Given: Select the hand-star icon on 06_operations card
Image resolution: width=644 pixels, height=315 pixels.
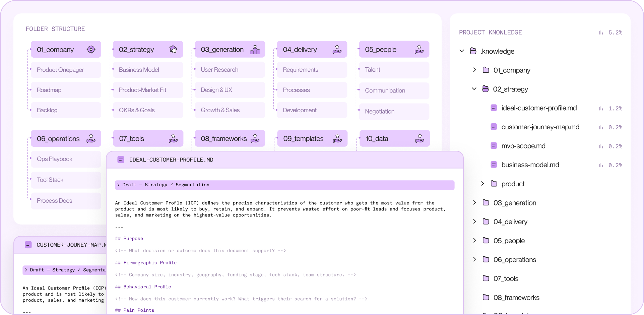Looking at the screenshot, I should point(91,138).
